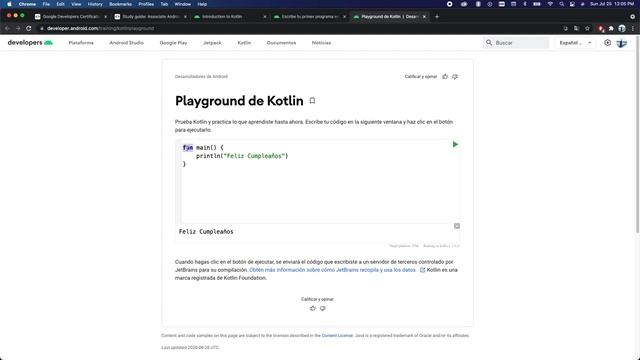Open the Español language dropdown
The height and width of the screenshot is (360, 640).
click(575, 42)
